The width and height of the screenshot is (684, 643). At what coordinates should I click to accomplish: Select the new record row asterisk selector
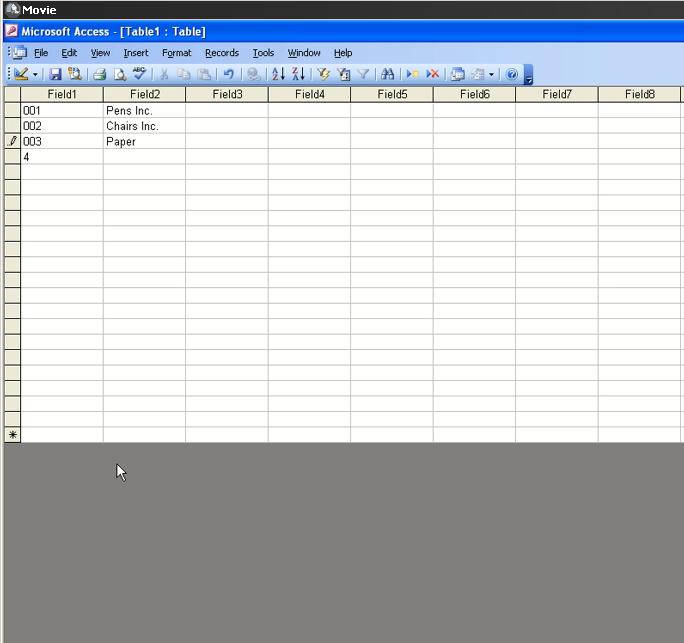[x=12, y=435]
